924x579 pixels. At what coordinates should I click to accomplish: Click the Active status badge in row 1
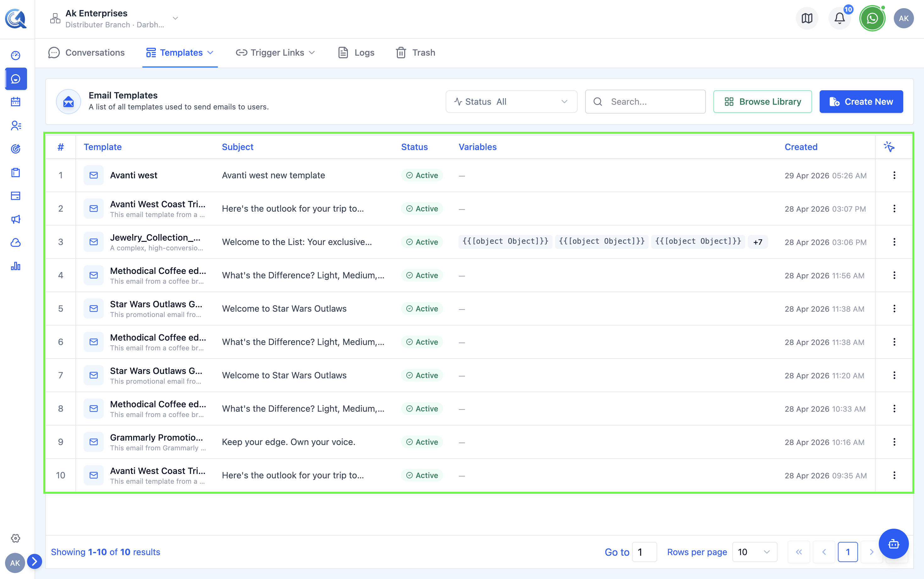click(x=422, y=175)
